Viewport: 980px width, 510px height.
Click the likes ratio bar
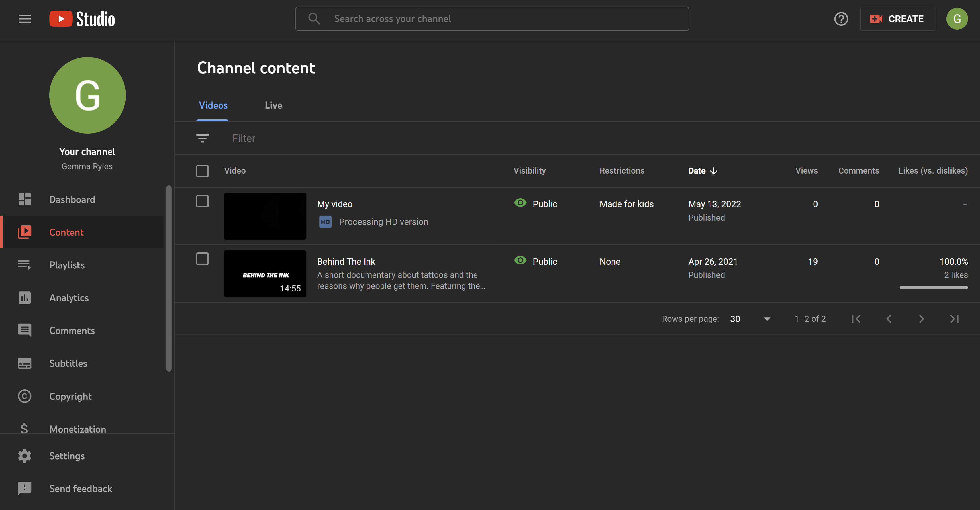[934, 288]
